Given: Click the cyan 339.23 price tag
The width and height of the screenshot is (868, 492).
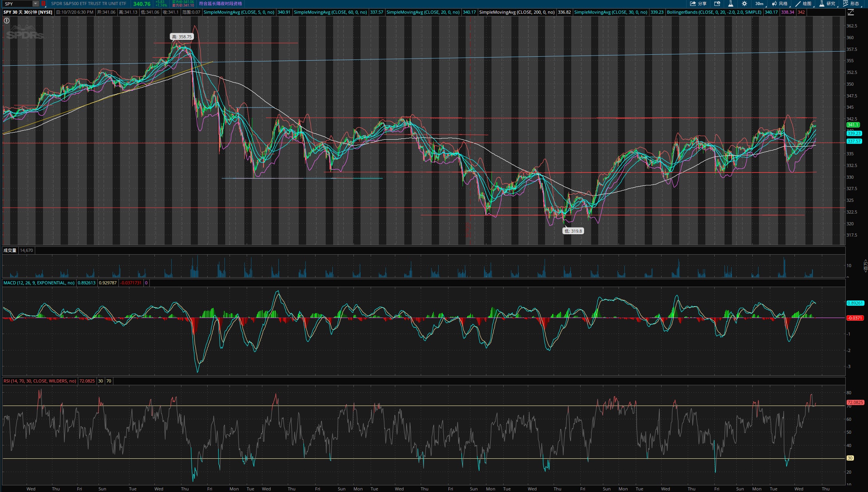Looking at the screenshot, I should 854,133.
